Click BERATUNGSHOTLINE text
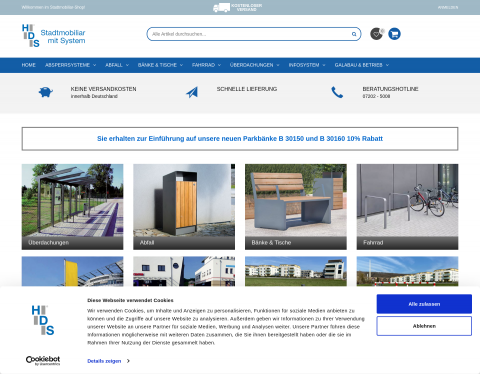 click(x=390, y=89)
